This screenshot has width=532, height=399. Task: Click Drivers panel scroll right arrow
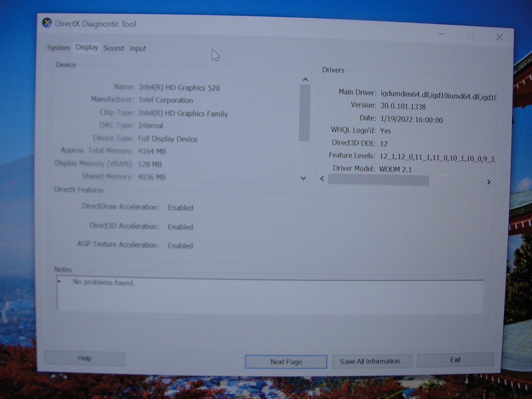point(488,182)
